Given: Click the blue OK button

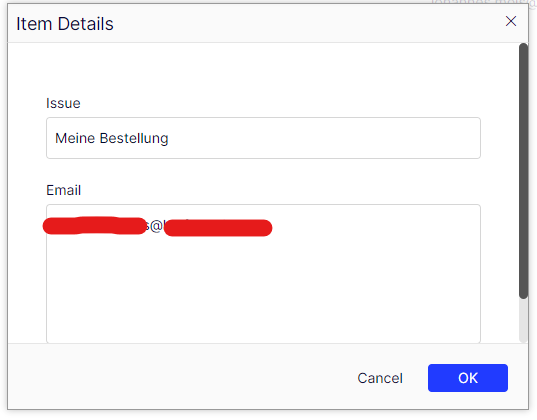Looking at the screenshot, I should pos(467,378).
